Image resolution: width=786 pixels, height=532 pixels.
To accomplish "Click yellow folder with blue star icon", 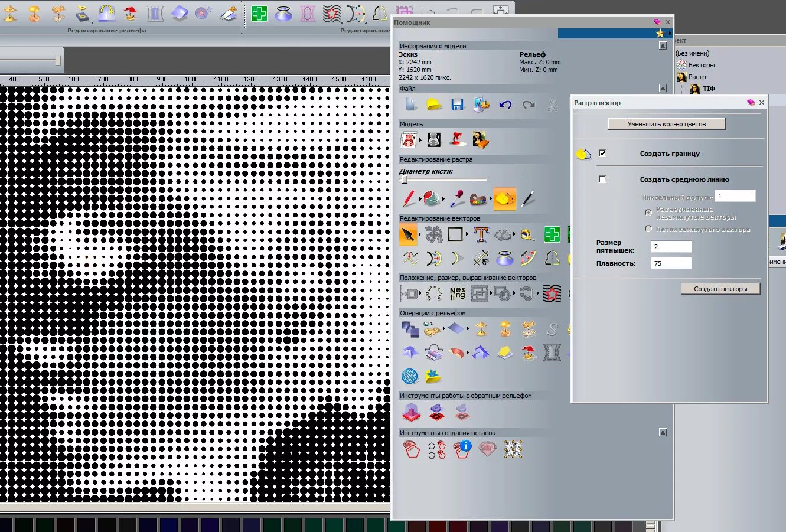I will 434,376.
